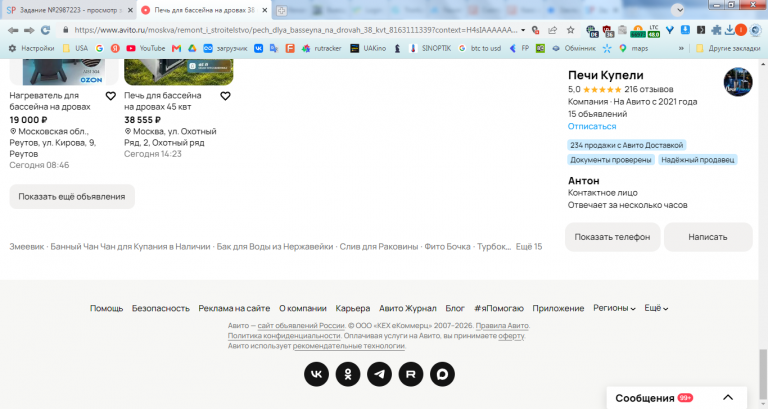Open Avito's Odnoklassniki social icon

tap(348, 374)
